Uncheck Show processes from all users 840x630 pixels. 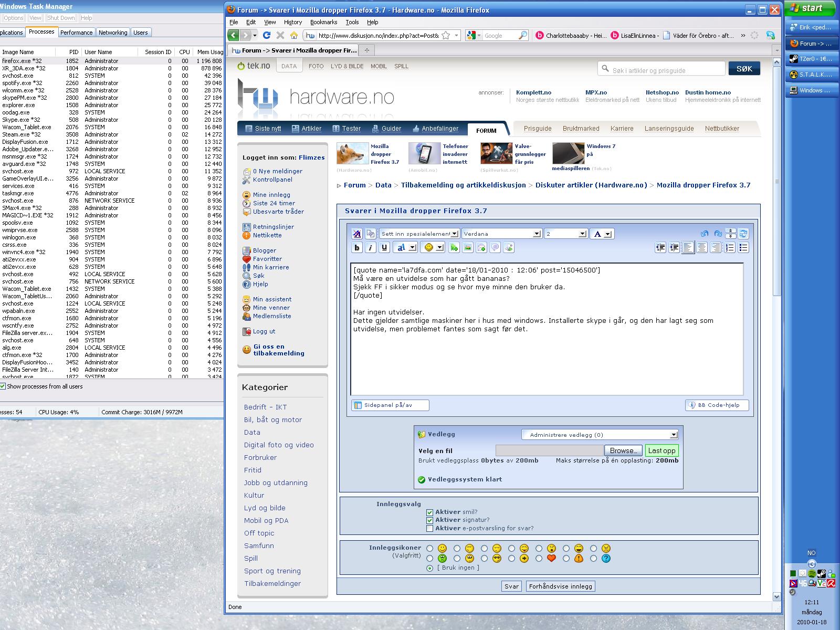point(3,386)
